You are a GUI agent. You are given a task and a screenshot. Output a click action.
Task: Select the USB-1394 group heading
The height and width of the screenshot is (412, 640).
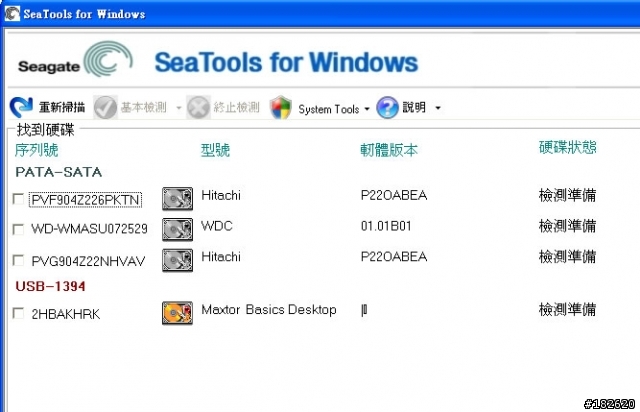click(x=50, y=286)
